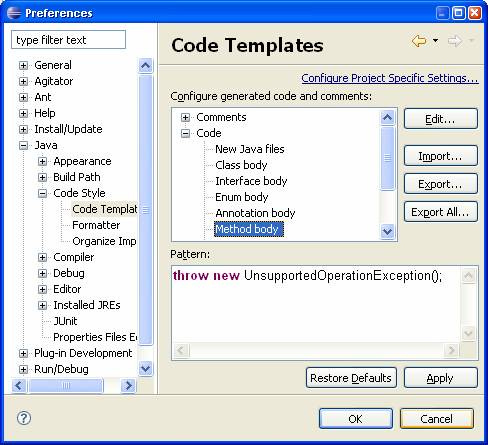Screen dimensions: 488x445
Task: Collapse the Java tree node
Action: (x=23, y=145)
